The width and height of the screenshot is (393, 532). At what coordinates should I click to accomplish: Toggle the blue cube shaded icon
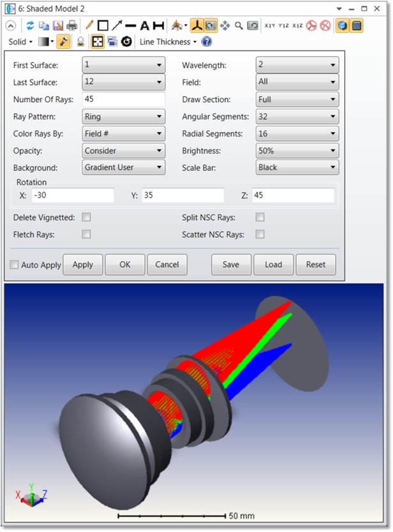point(343,26)
